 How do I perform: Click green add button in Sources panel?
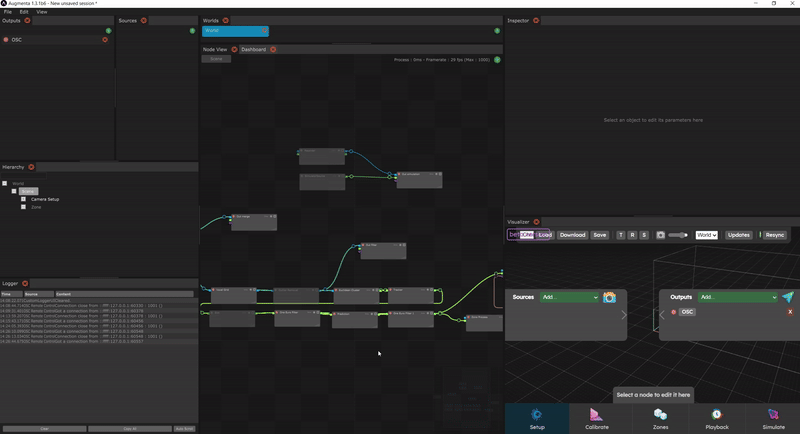coord(192,31)
